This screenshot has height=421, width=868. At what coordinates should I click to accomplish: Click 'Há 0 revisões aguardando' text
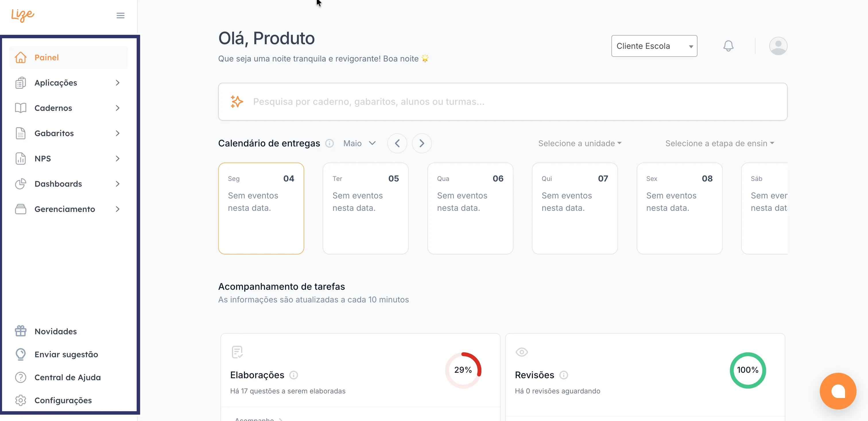557,391
